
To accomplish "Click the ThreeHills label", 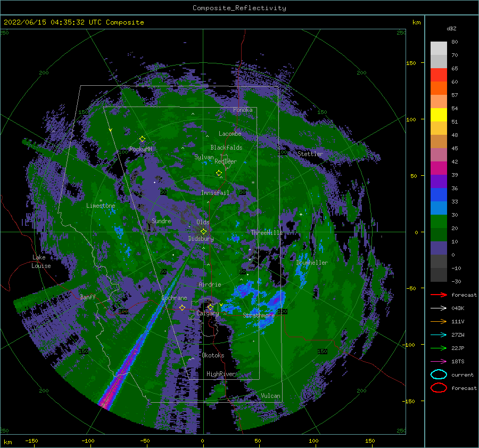I will (267, 233).
